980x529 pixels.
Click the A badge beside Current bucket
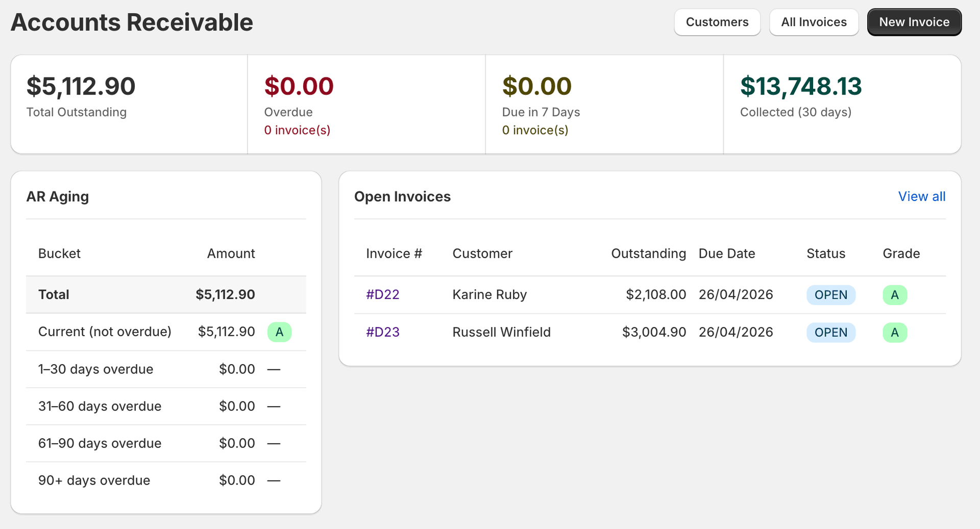279,332
